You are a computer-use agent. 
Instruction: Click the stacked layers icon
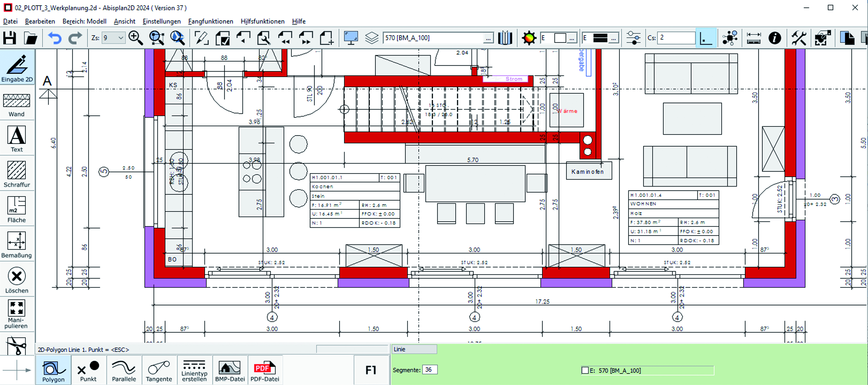(372, 38)
